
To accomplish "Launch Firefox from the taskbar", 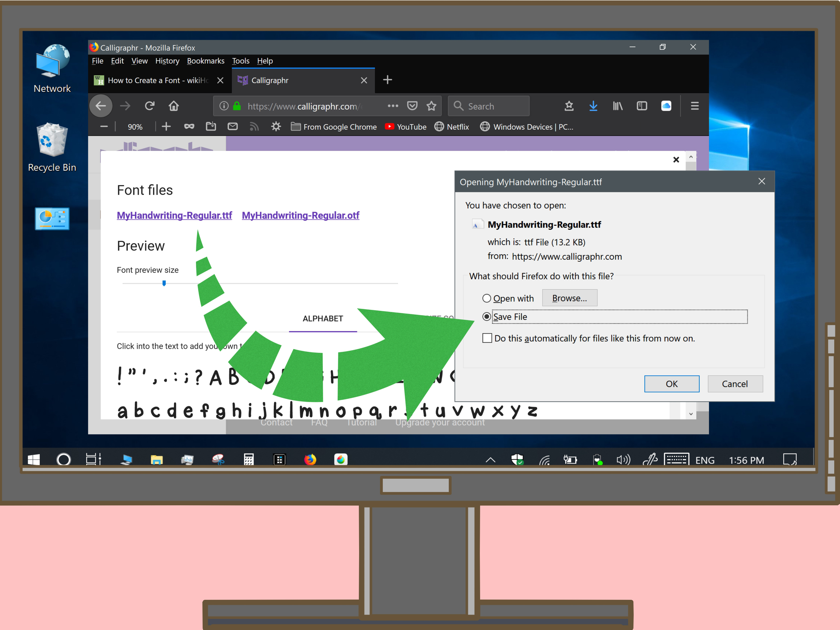I will 310,460.
